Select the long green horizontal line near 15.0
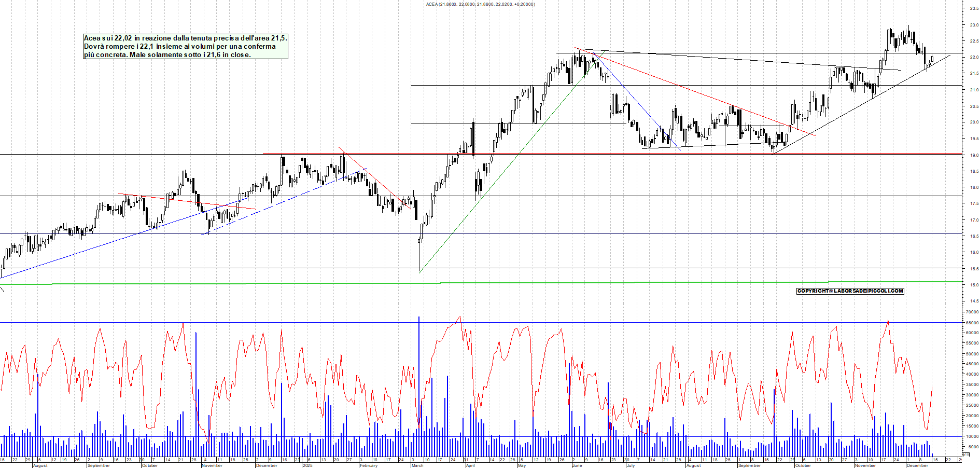980x468 pixels. pos(311,283)
